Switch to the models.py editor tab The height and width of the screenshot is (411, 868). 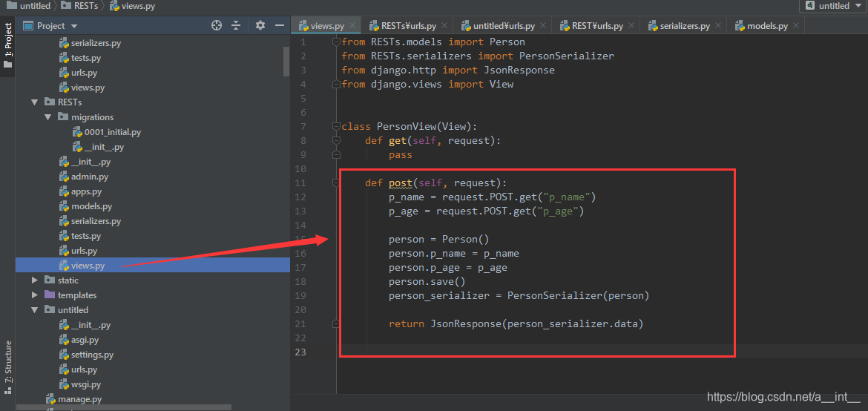(x=767, y=25)
